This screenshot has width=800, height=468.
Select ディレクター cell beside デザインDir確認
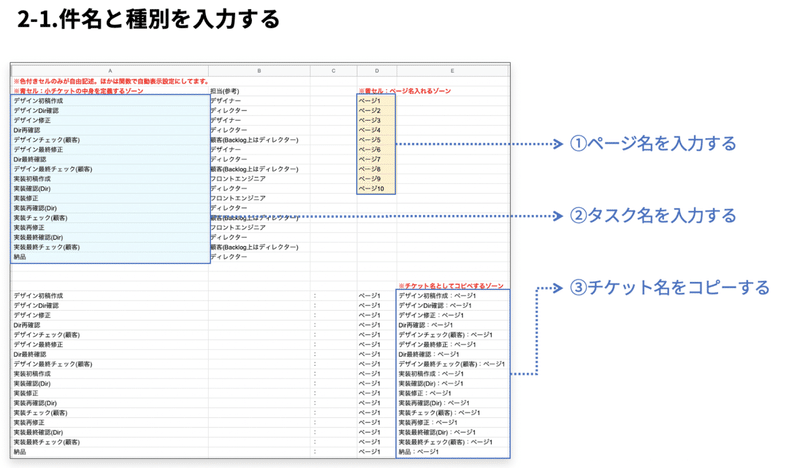point(259,110)
